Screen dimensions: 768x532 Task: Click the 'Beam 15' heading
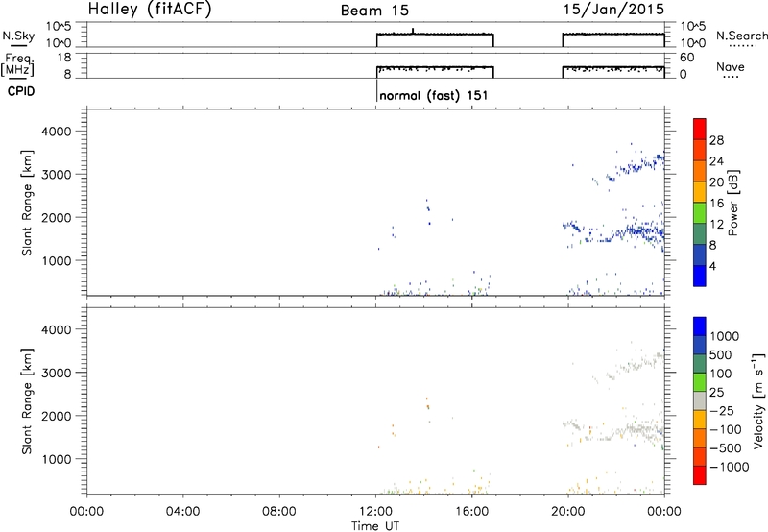(374, 11)
